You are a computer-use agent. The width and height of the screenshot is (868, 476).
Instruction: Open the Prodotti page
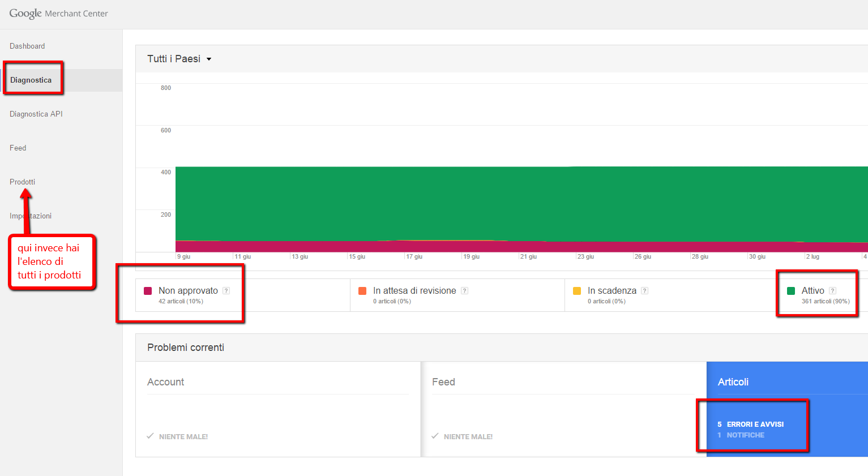[x=23, y=182]
